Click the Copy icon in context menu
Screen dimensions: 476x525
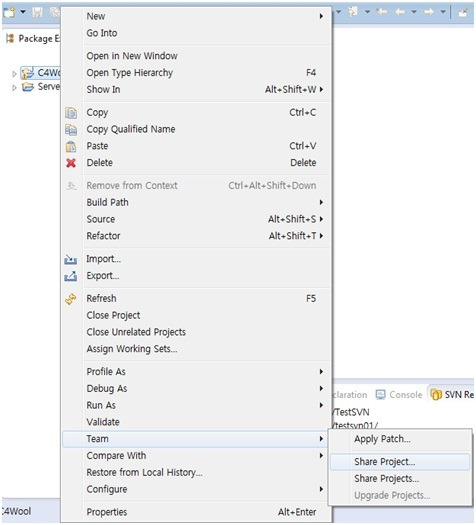[71, 113]
